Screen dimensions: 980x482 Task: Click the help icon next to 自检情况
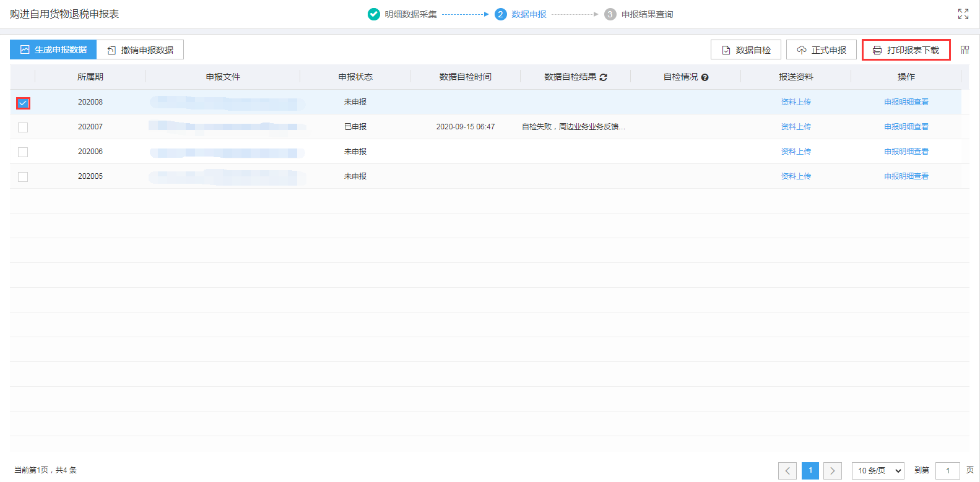click(x=705, y=77)
